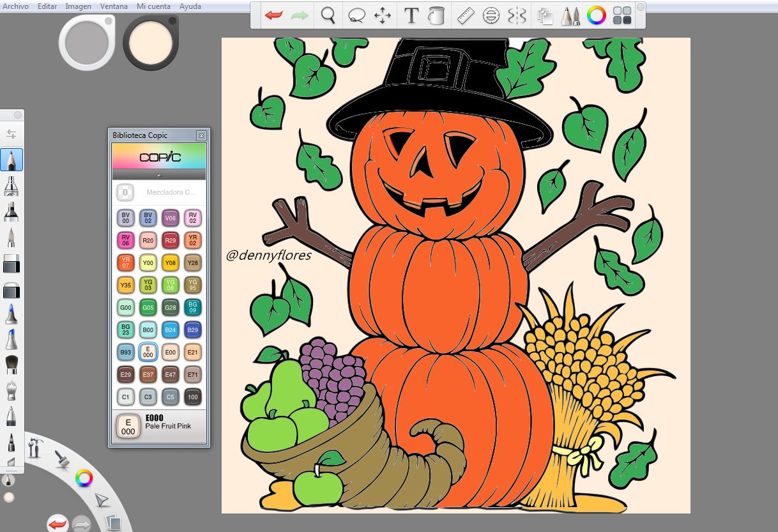Image resolution: width=778 pixels, height=532 pixels.
Task: Select the Airbrush in brush palette
Action: point(11,186)
